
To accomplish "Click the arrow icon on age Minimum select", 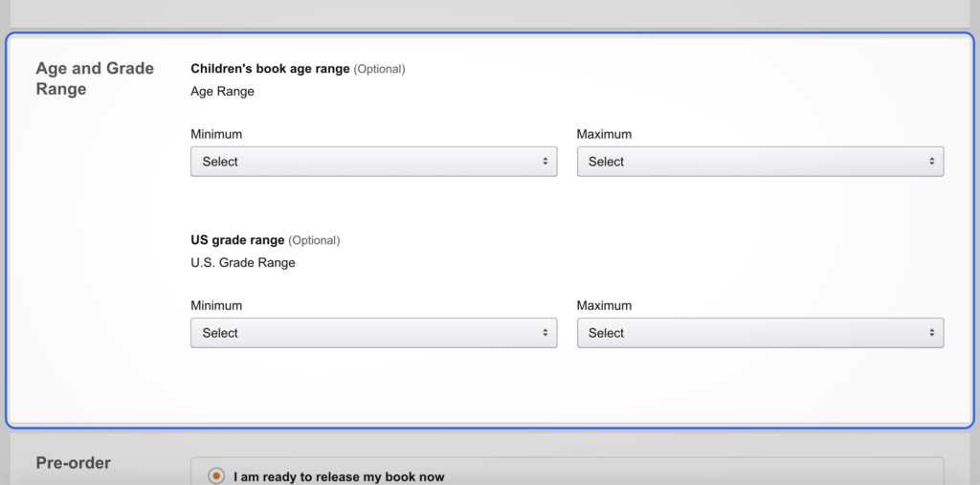I will pos(545,162).
